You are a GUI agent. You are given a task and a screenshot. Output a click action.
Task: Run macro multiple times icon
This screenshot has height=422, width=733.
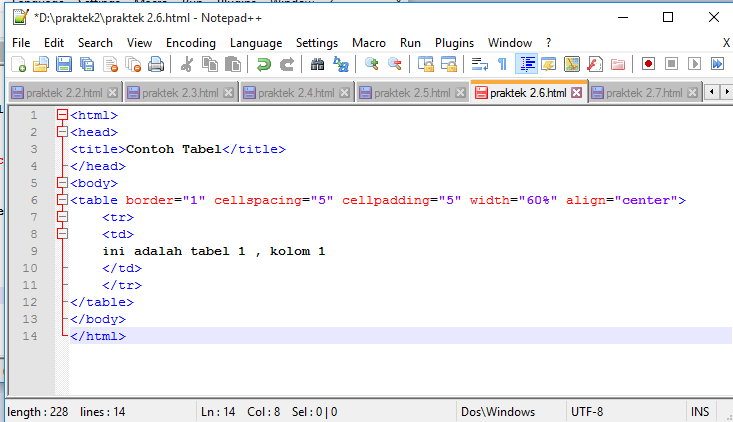[718, 64]
